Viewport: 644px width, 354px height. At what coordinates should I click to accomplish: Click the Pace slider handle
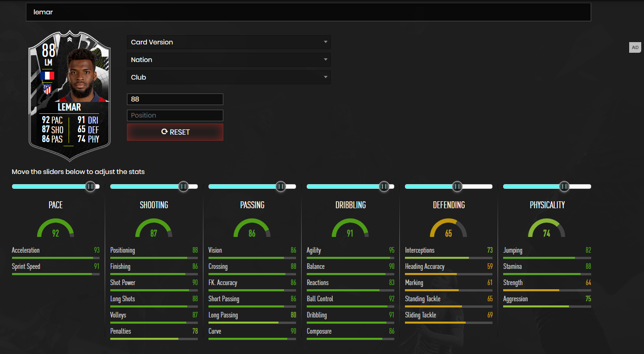(90, 186)
